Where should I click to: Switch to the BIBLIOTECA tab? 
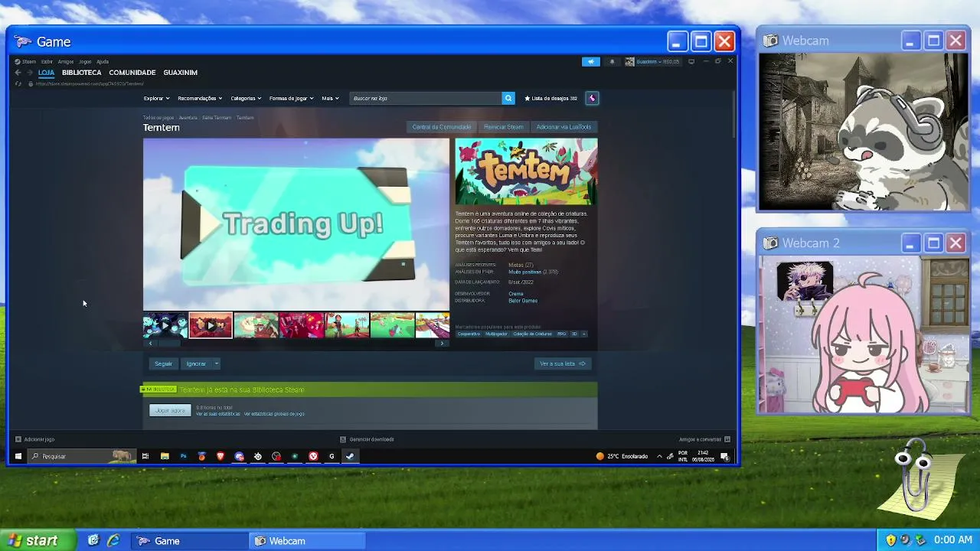[x=82, y=73]
